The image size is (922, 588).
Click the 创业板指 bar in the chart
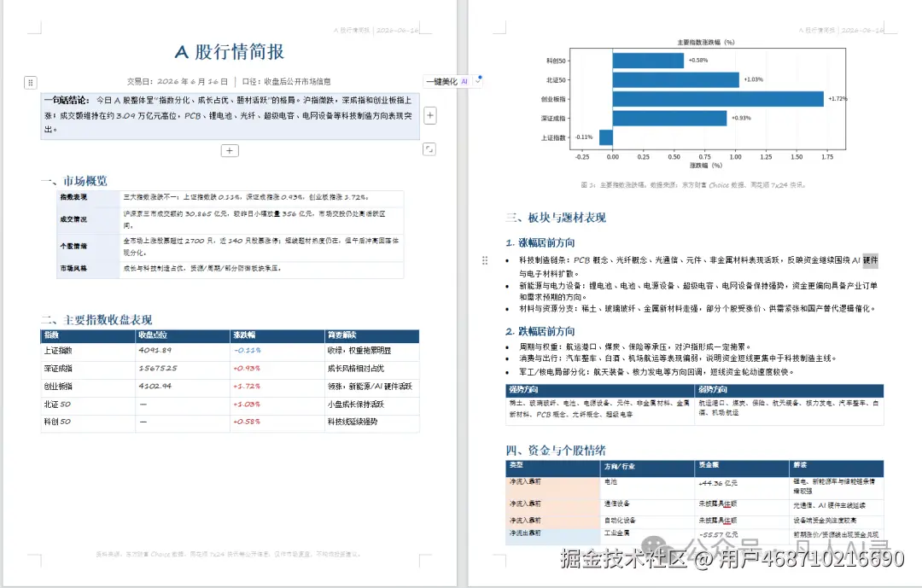(718, 99)
